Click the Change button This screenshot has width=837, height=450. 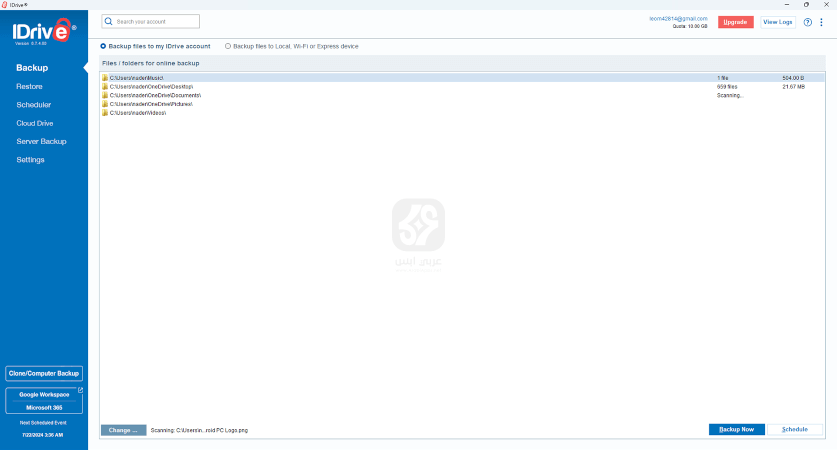click(x=123, y=430)
